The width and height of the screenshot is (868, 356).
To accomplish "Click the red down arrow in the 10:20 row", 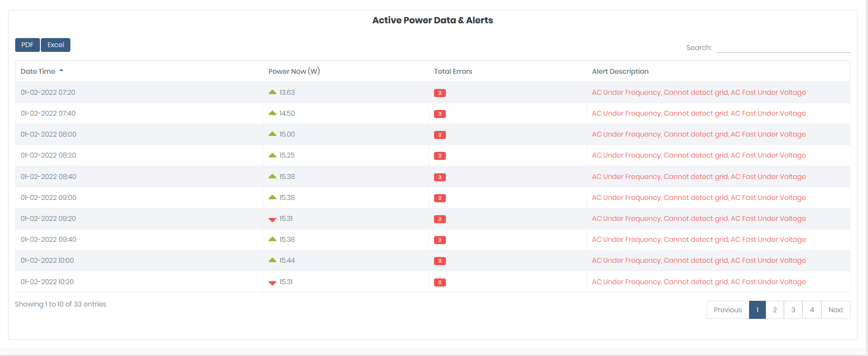I will tap(272, 283).
